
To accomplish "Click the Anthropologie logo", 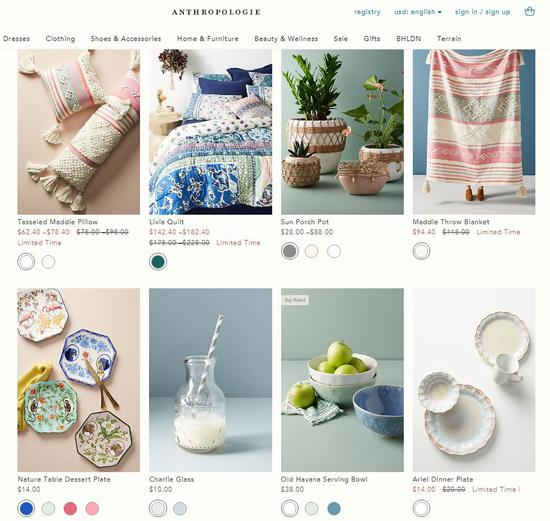I will pos(216,12).
